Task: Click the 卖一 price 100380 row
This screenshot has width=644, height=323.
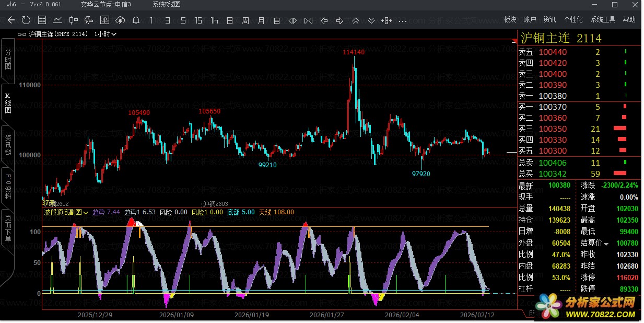Action: (553, 96)
